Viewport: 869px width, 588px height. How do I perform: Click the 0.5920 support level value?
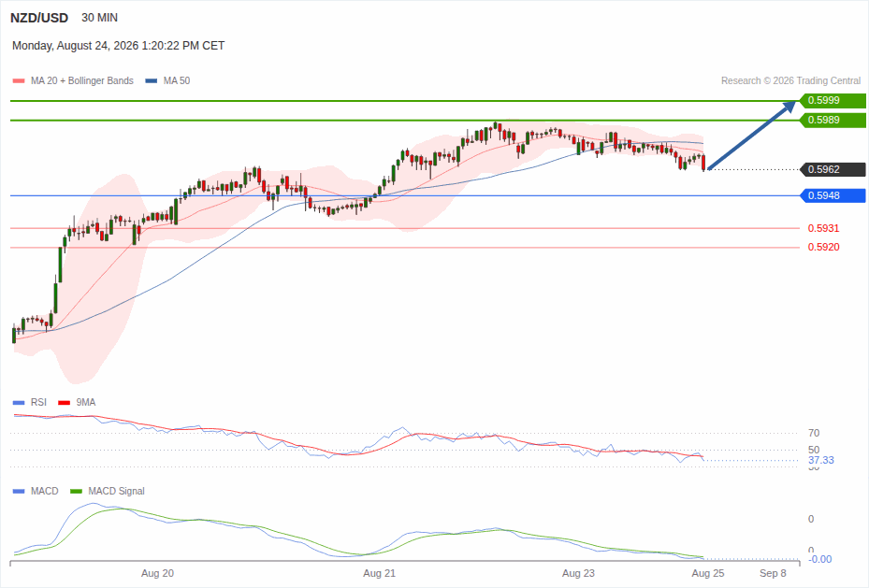pos(823,247)
